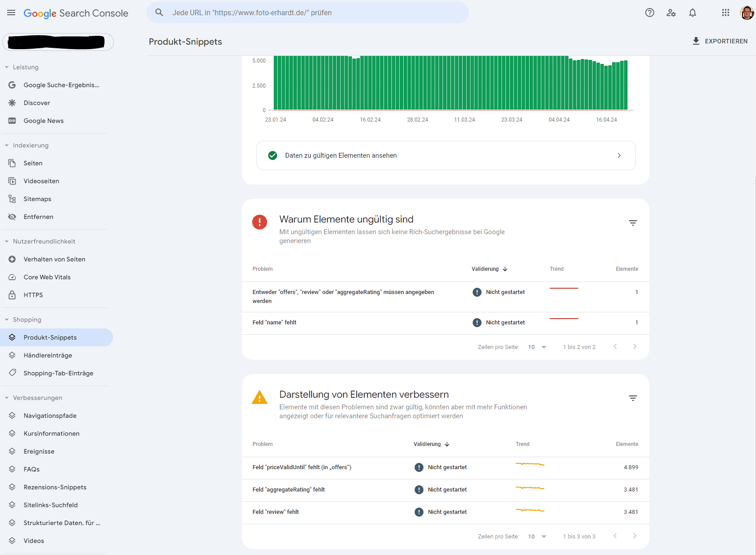This screenshot has width=756, height=555.
Task: Open the Feld "review" fehlt issue
Action: (445, 513)
